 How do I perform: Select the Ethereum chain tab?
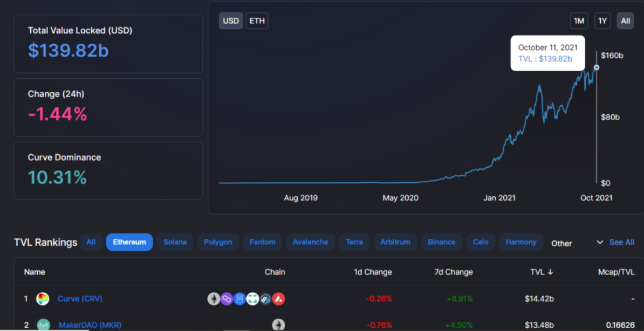point(129,242)
